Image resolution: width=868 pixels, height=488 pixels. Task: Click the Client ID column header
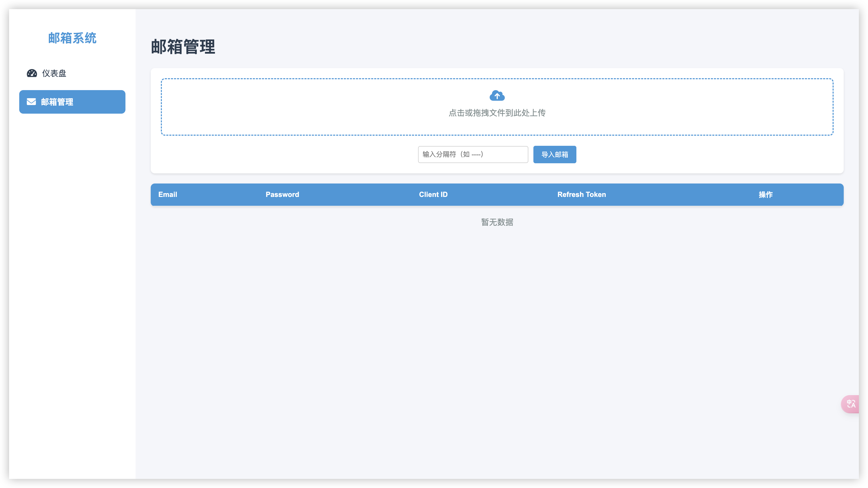click(x=433, y=194)
